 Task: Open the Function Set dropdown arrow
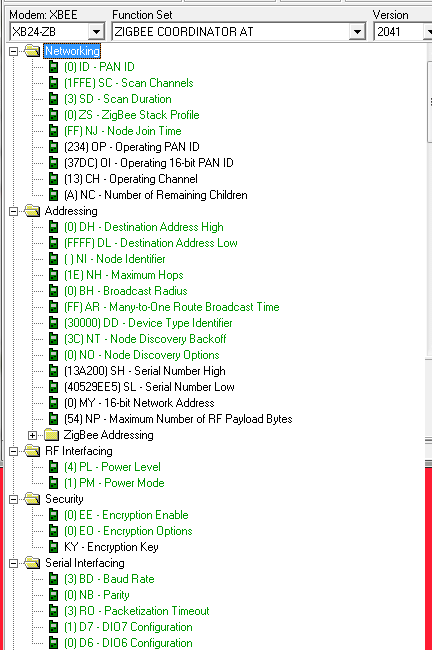357,32
